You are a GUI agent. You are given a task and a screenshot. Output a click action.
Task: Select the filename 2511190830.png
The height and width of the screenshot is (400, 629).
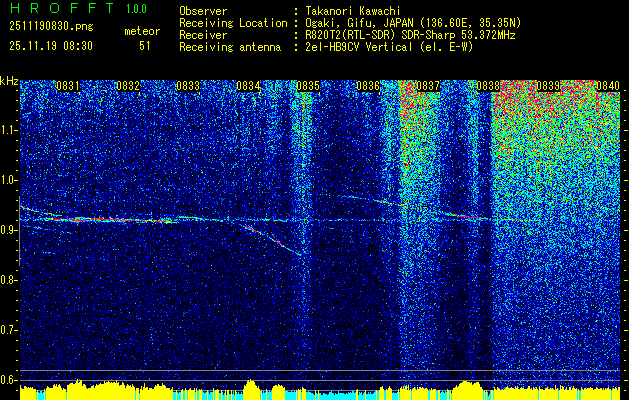coord(51,27)
